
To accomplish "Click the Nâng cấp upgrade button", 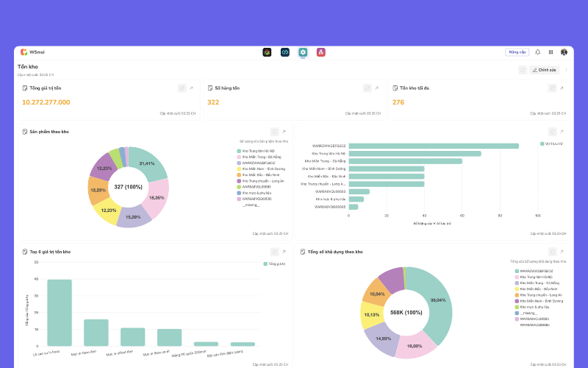I will coord(517,52).
